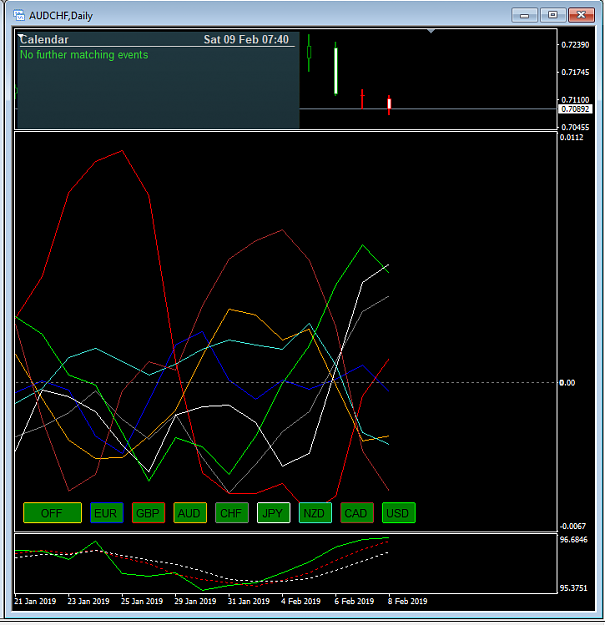
Task: Click the 0.71745 price scale label
Action: click(575, 72)
